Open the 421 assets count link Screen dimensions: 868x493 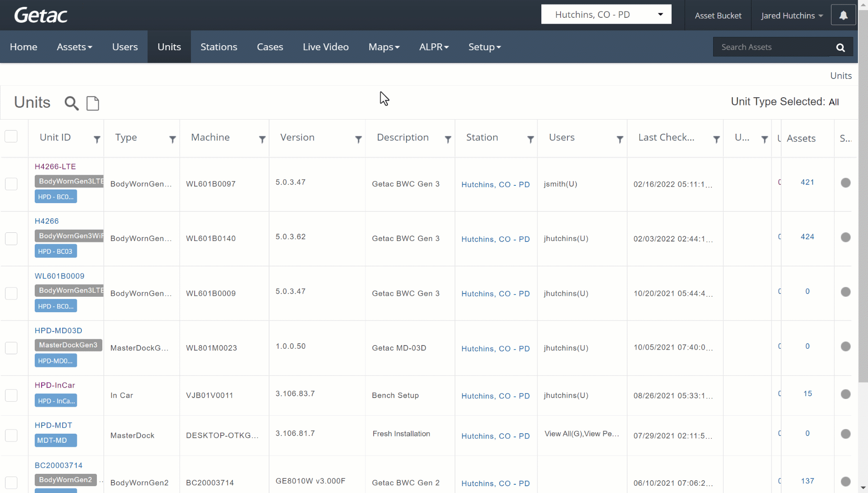(807, 182)
